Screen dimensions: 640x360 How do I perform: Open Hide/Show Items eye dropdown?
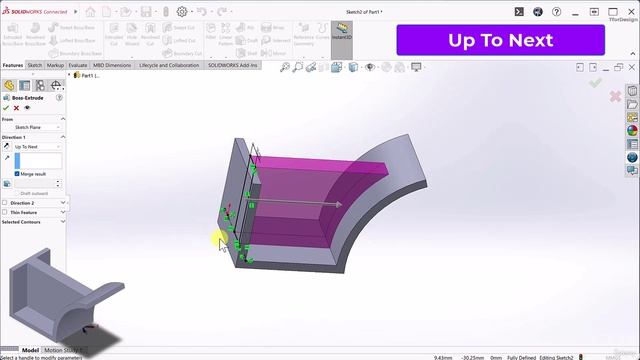click(370, 67)
